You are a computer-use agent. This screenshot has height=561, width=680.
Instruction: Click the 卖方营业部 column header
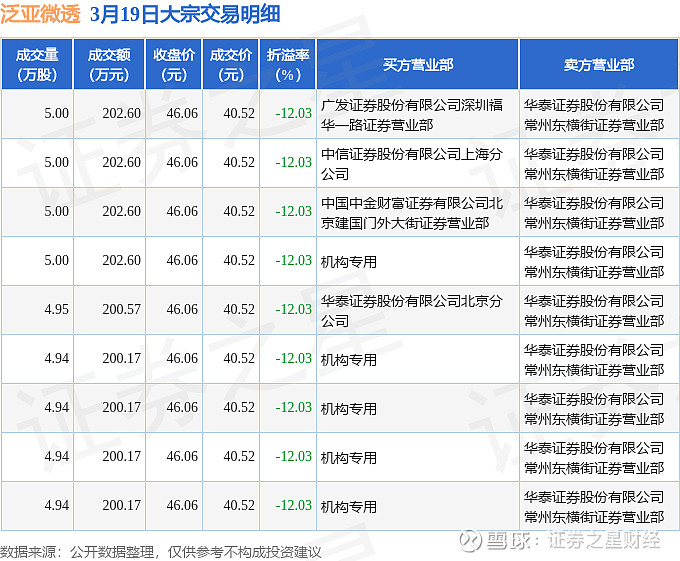pos(599,65)
